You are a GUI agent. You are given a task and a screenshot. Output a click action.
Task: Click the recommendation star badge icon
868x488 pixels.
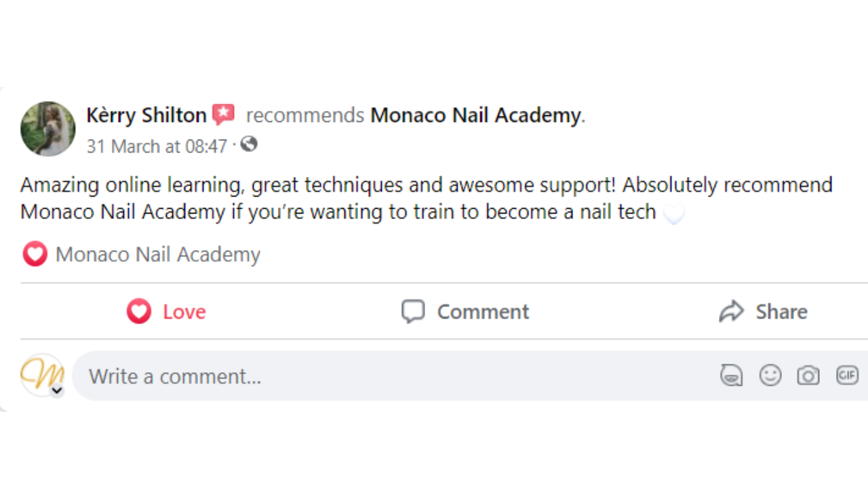pyautogui.click(x=223, y=115)
